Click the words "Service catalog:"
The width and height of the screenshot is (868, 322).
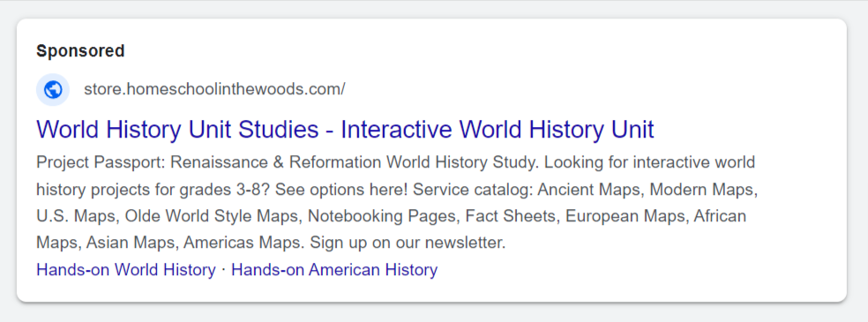(x=474, y=190)
